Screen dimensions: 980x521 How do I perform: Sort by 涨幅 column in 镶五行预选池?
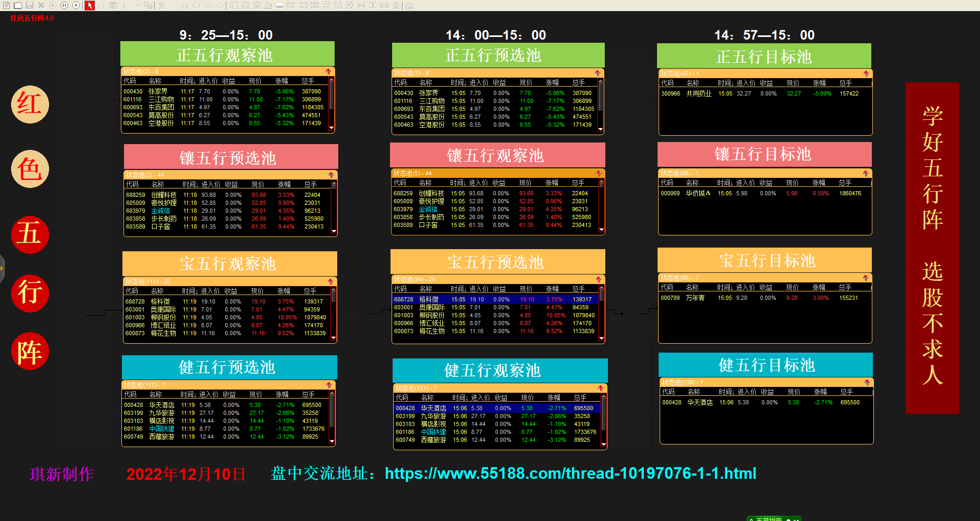[284, 184]
